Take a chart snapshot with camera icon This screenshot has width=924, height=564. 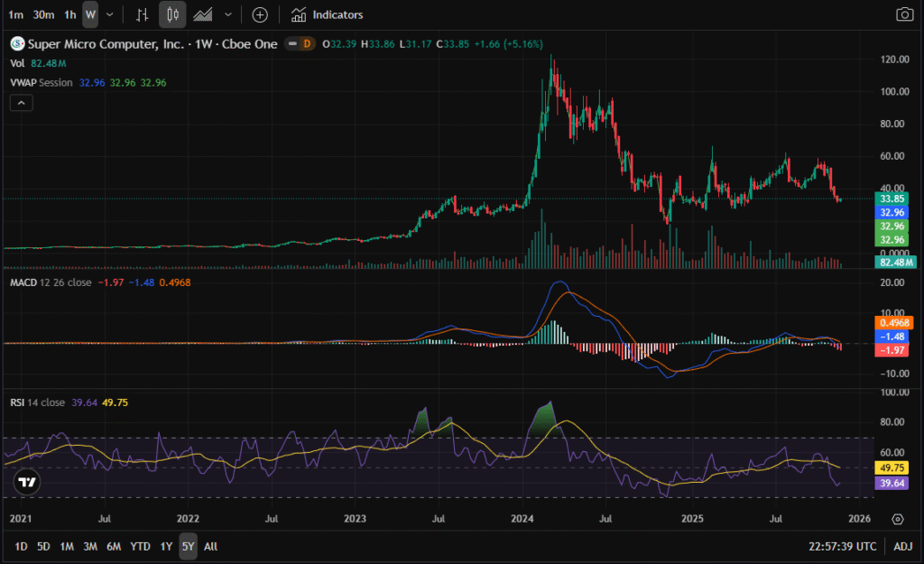pyautogui.click(x=903, y=14)
